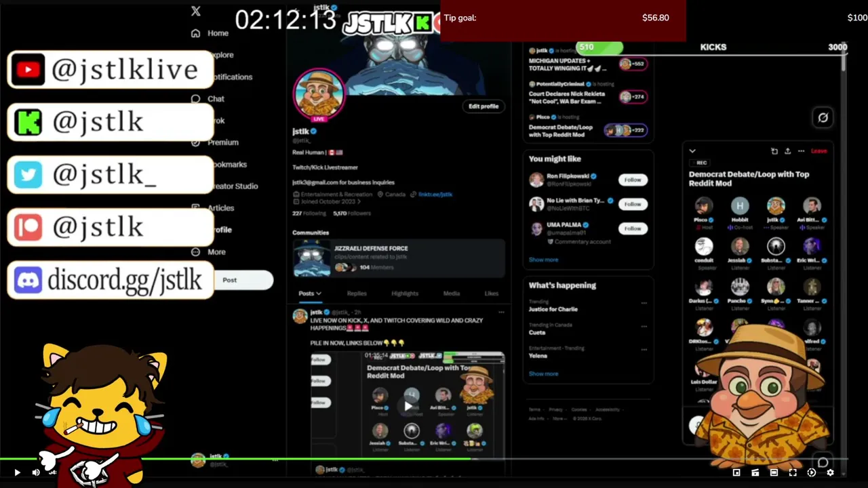Viewport: 868px width, 488px height.
Task: Open options for the Cueta trend
Action: [x=644, y=326]
